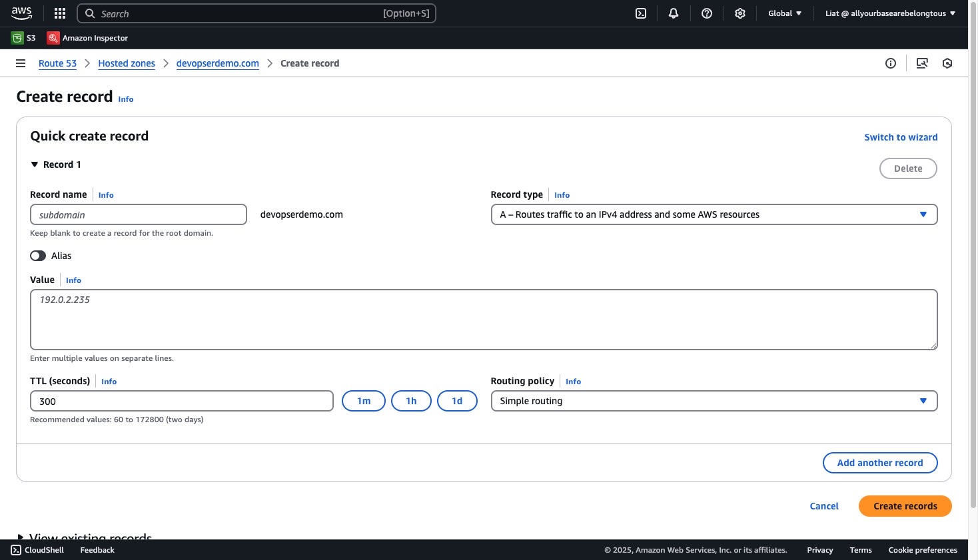Click Add another record button
This screenshot has height=560, width=978.
point(880,463)
